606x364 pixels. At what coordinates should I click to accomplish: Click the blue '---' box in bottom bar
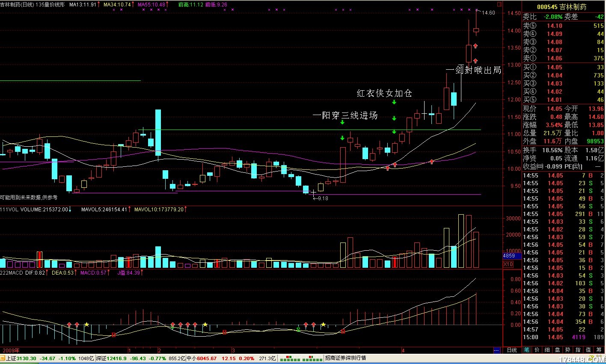pos(496,350)
